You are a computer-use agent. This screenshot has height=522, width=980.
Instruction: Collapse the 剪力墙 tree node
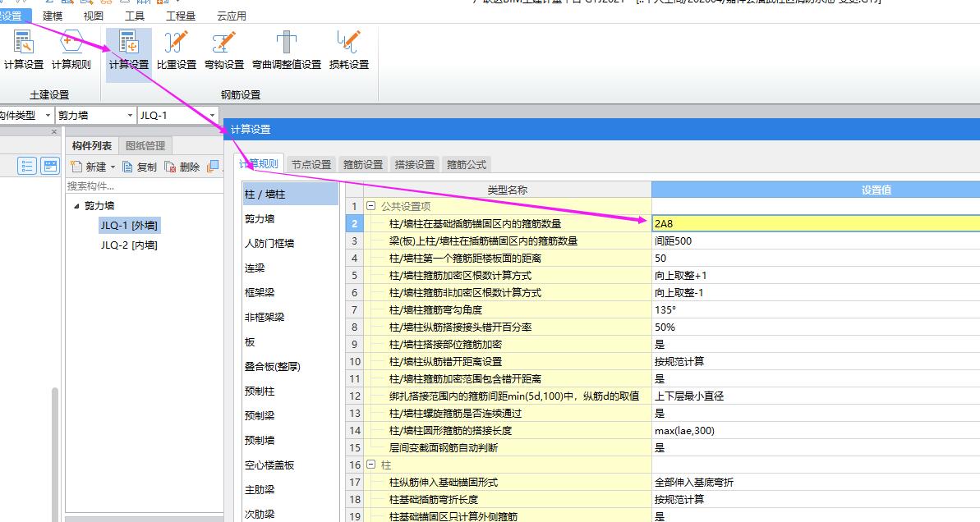coord(77,206)
